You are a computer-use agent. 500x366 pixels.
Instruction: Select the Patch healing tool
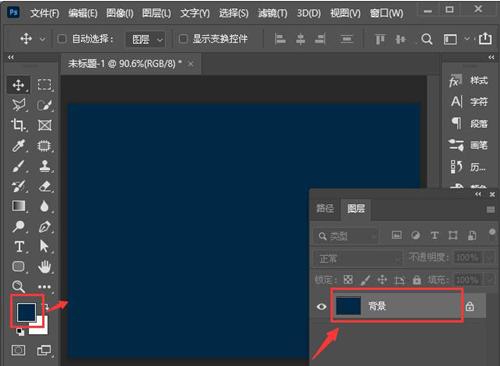click(x=44, y=146)
